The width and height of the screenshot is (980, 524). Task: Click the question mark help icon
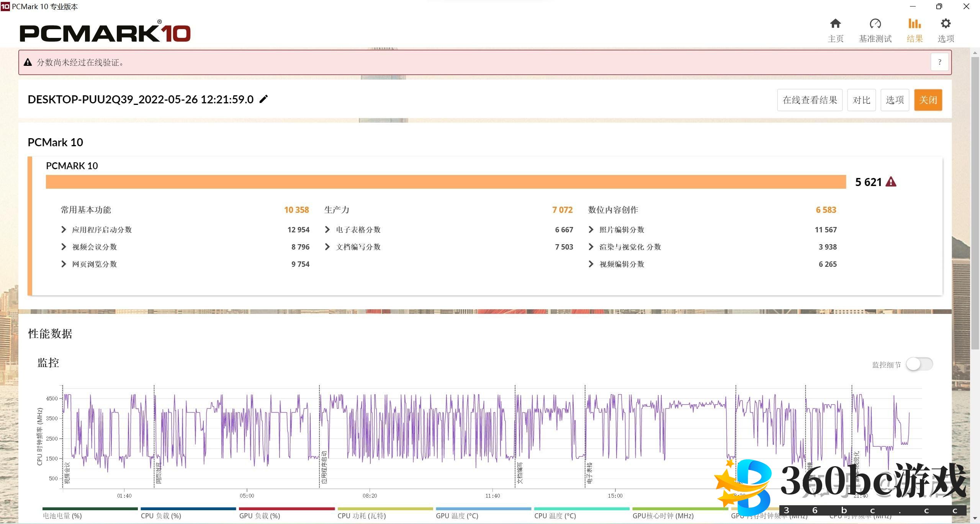(939, 62)
